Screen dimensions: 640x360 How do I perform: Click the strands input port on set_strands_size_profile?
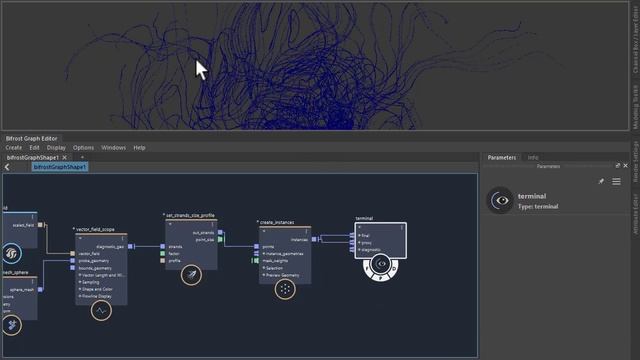162,247
